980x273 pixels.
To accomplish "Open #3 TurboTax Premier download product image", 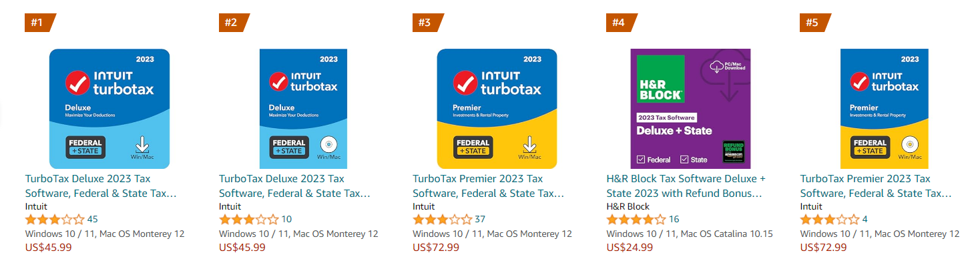I will pyautogui.click(x=497, y=109).
